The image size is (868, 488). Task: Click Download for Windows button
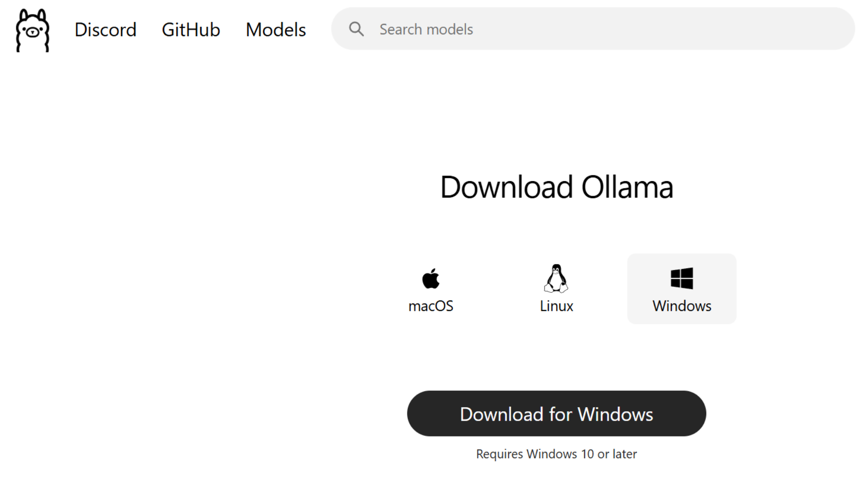(x=557, y=413)
